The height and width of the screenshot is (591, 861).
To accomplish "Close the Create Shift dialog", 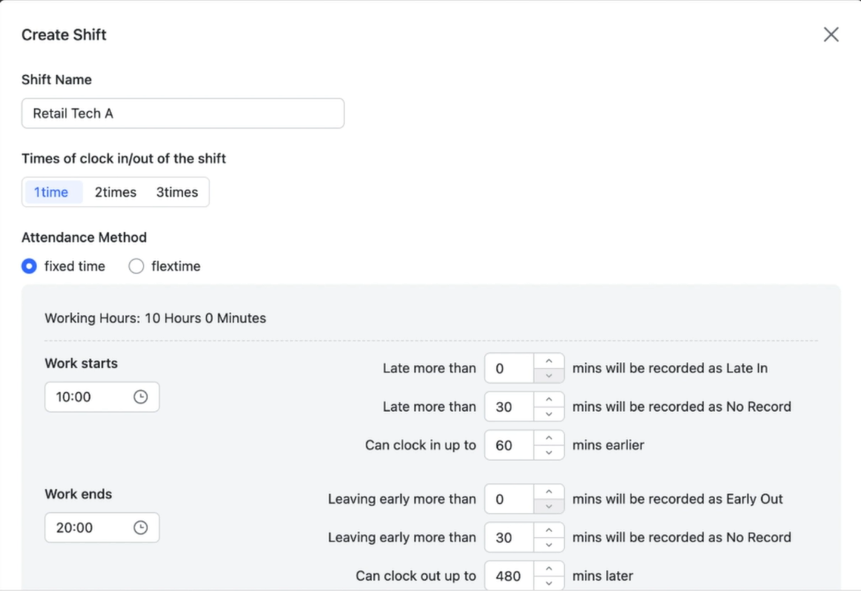I will 831,34.
